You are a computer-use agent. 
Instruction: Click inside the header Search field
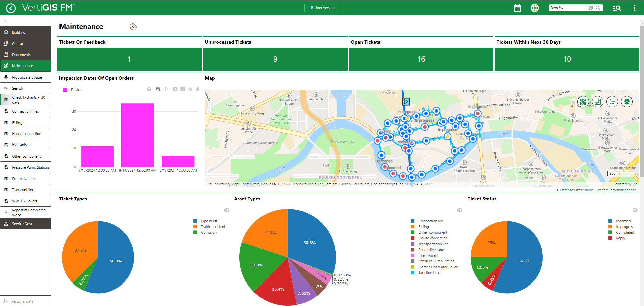(568, 8)
